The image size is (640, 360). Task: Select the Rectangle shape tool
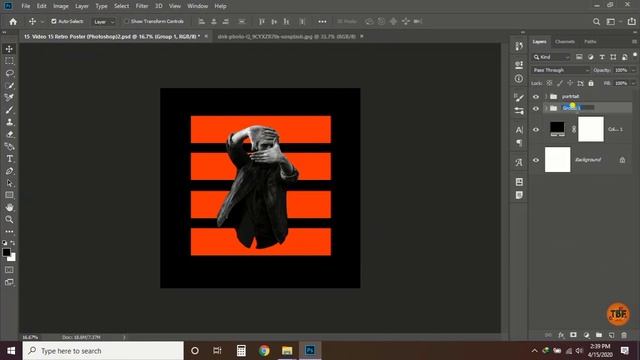click(9, 195)
